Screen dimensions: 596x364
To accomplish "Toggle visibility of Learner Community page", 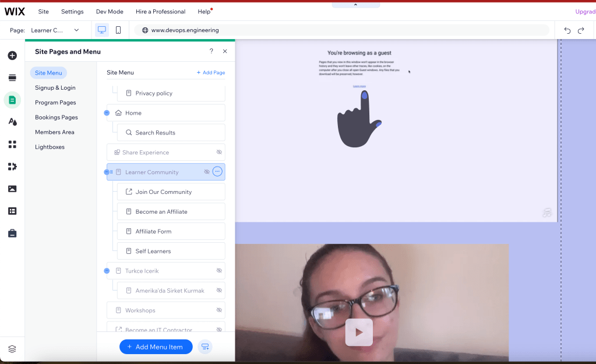I will [x=207, y=172].
